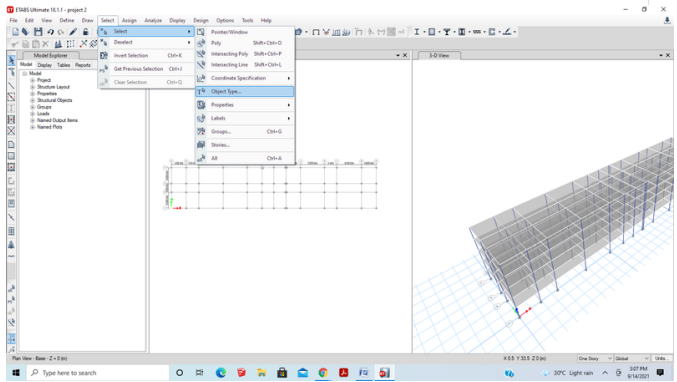Expand the Loads tree node
Image resolution: width=677 pixels, height=382 pixels.
point(32,114)
